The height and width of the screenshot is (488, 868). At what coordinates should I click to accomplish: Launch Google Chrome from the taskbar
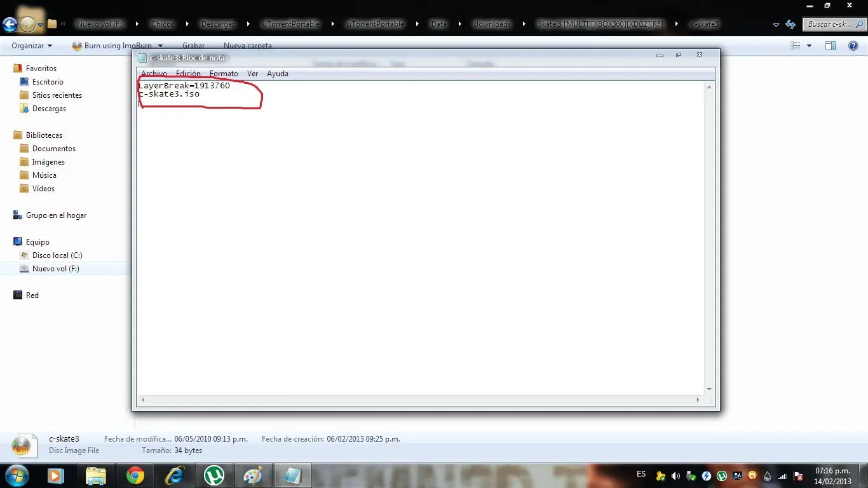135,475
